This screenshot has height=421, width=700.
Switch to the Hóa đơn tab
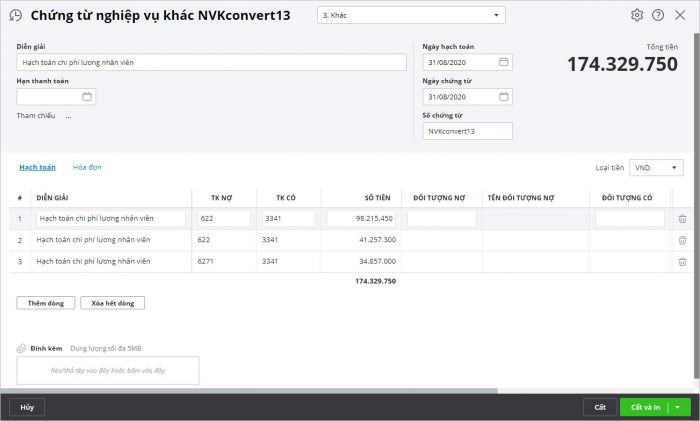click(x=87, y=167)
